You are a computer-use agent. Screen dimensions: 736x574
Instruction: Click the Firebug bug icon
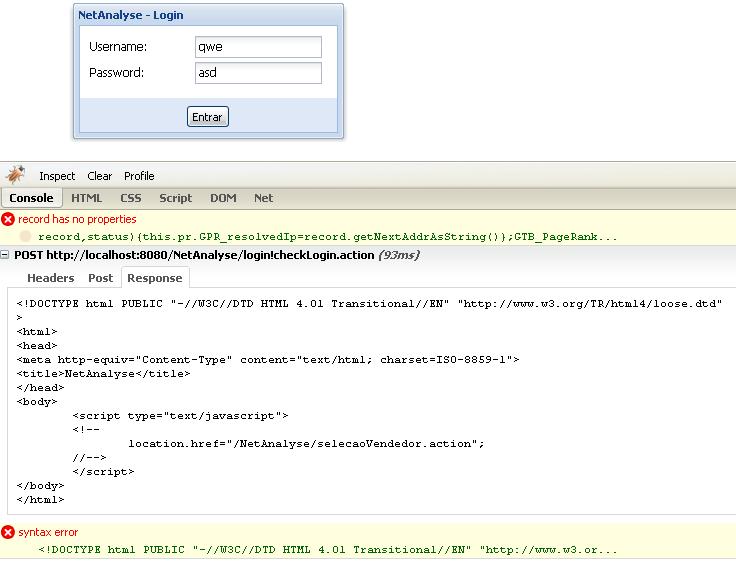[15, 175]
